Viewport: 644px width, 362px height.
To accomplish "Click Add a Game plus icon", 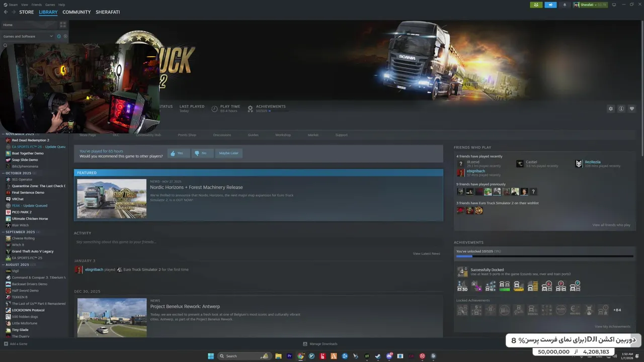I will point(6,344).
